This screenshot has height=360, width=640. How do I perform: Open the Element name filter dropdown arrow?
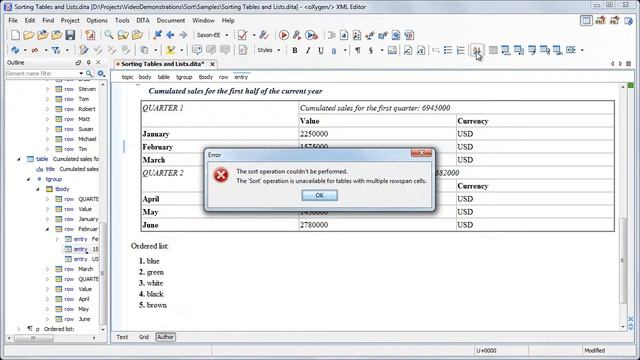click(x=81, y=73)
